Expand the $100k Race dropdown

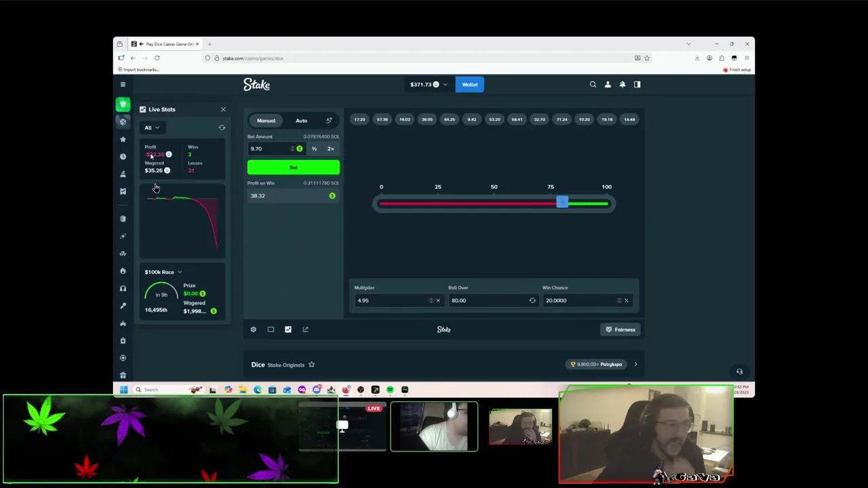163,272
